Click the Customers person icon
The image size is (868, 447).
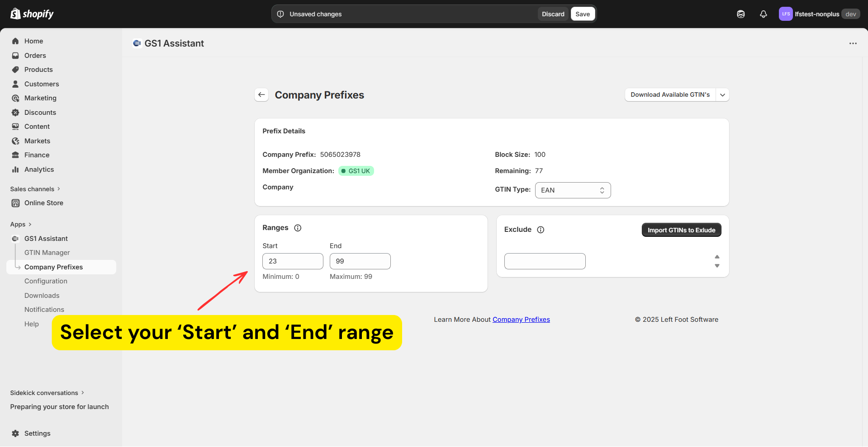(15, 84)
